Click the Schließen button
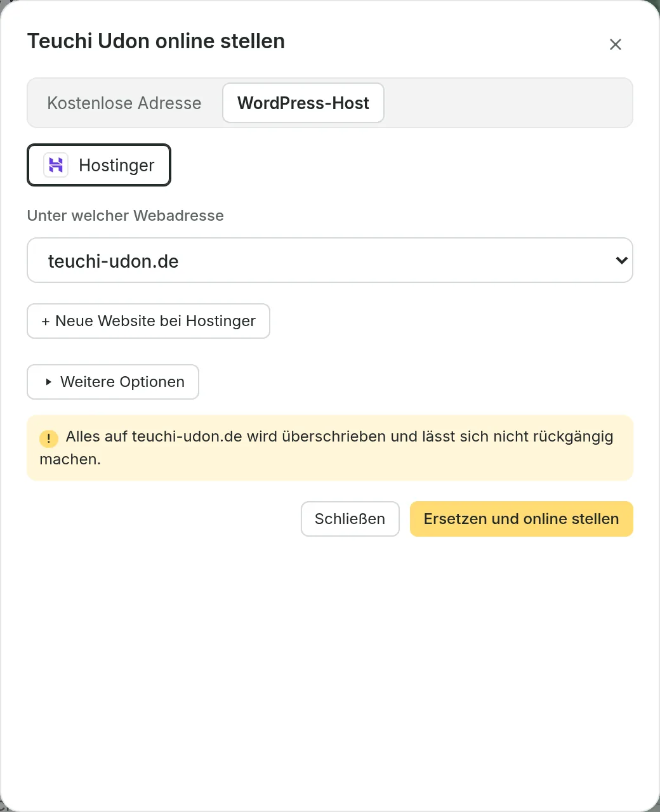Viewport: 660px width, 812px height. [x=350, y=519]
